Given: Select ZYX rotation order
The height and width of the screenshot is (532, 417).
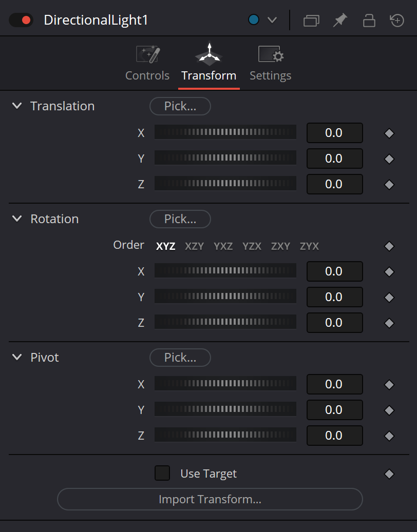Looking at the screenshot, I should coord(309,246).
